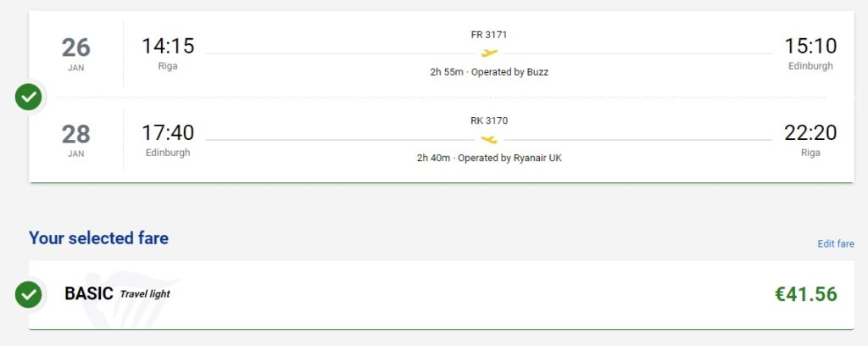
Task: Click the Operated by Buzz text
Action: point(509,72)
